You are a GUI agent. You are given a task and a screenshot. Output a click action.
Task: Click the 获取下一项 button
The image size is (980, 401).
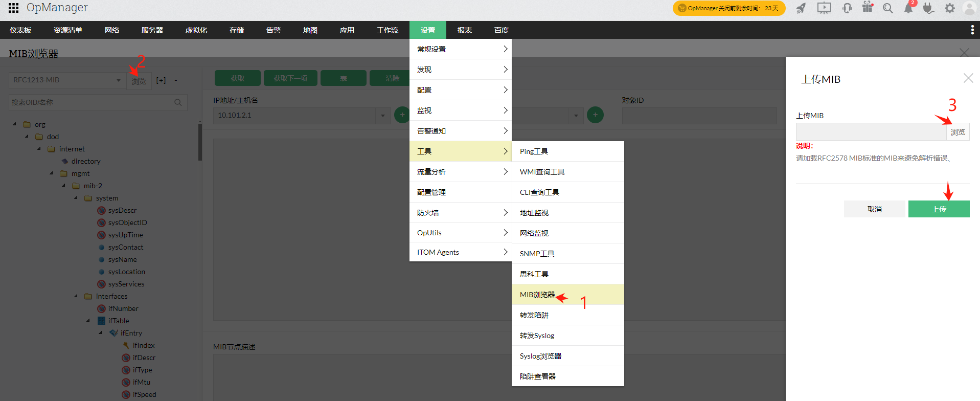coord(290,78)
